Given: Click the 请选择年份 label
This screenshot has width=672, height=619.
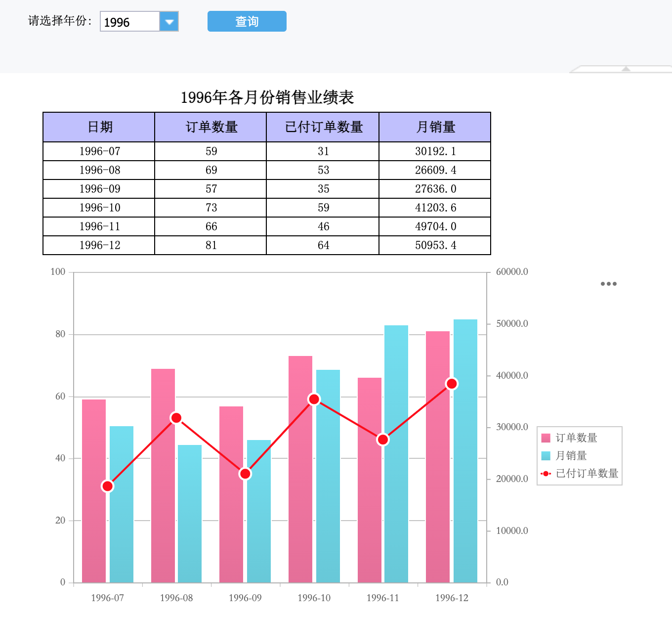Looking at the screenshot, I should point(60,21).
